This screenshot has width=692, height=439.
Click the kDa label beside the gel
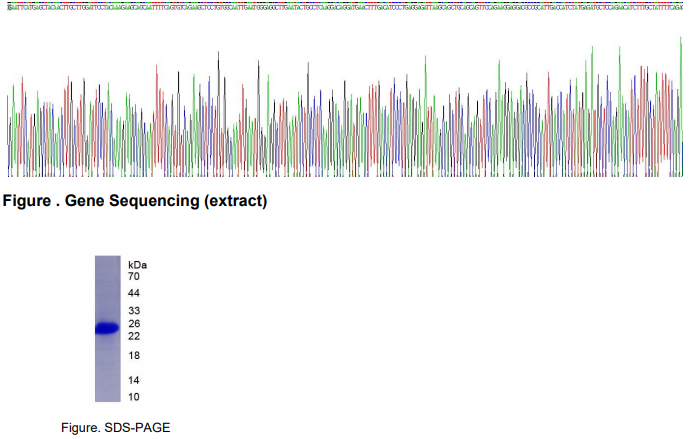click(x=137, y=265)
